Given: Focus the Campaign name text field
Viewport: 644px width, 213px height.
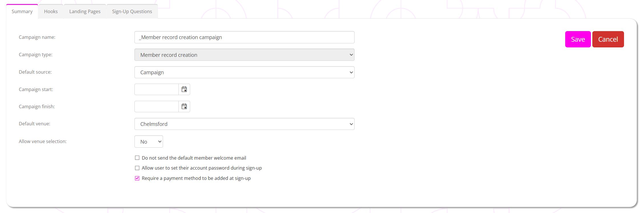Looking at the screenshot, I should [x=244, y=37].
